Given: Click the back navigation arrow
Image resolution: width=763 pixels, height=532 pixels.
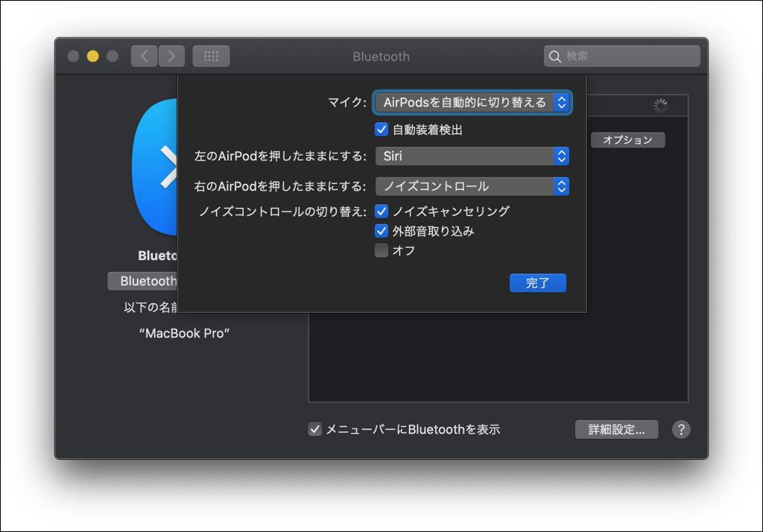Looking at the screenshot, I should (144, 57).
